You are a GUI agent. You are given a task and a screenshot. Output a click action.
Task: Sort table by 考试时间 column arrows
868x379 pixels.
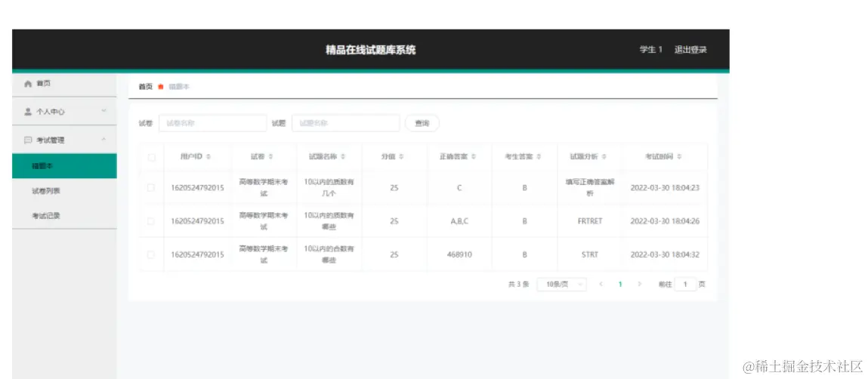(678, 157)
